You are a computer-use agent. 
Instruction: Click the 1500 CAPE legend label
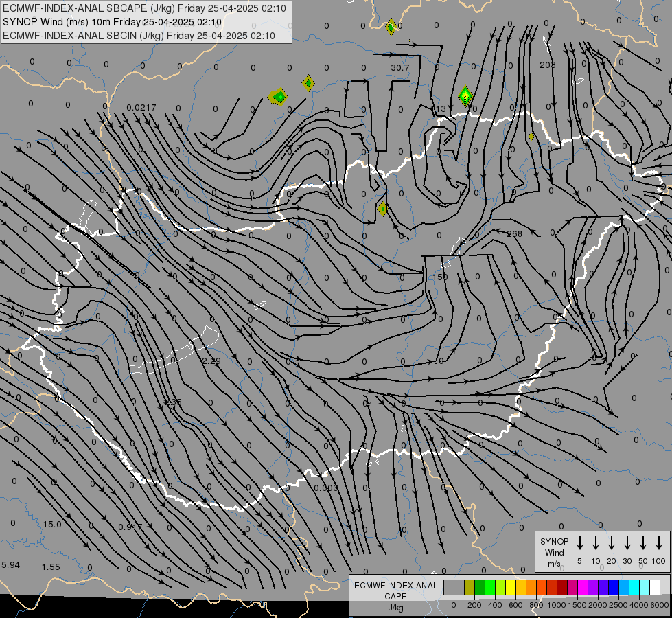pyautogui.click(x=577, y=605)
